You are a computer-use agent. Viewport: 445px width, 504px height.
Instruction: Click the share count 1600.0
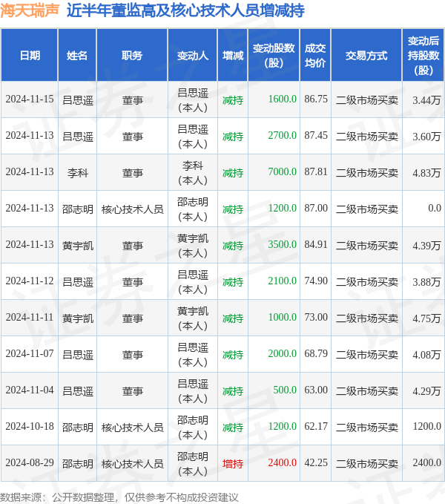283,99
